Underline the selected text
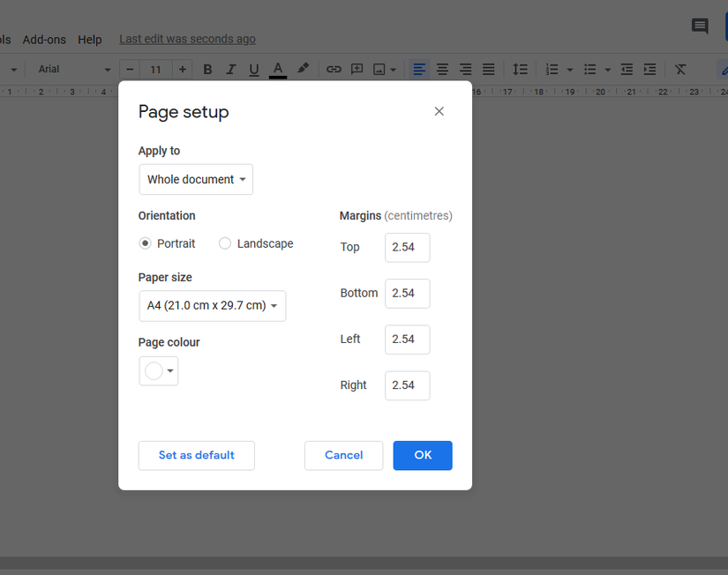The height and width of the screenshot is (575, 728). click(x=253, y=69)
